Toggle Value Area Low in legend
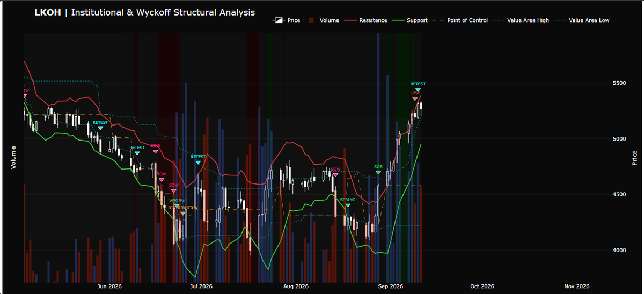The height and width of the screenshot is (294, 644). [583, 20]
